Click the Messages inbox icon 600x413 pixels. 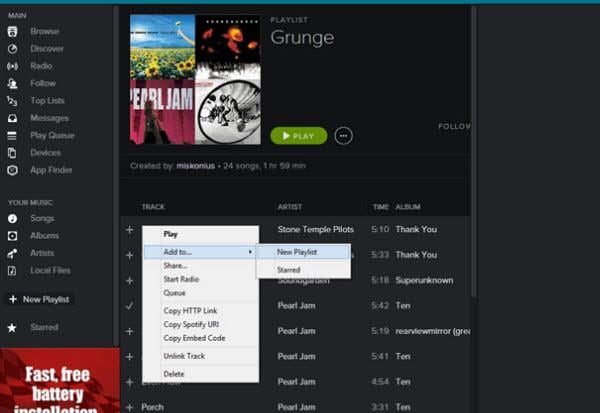click(x=12, y=118)
